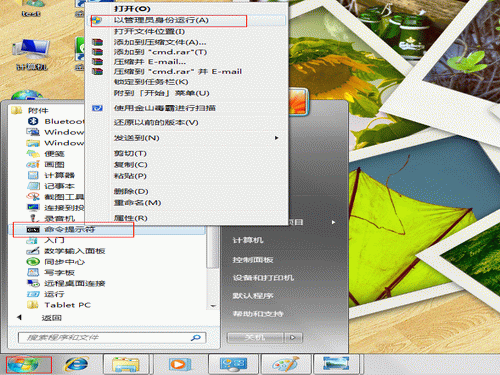Screen dimensions: 500x375
Task: Open 计算器 calculator
Action: 51,175
